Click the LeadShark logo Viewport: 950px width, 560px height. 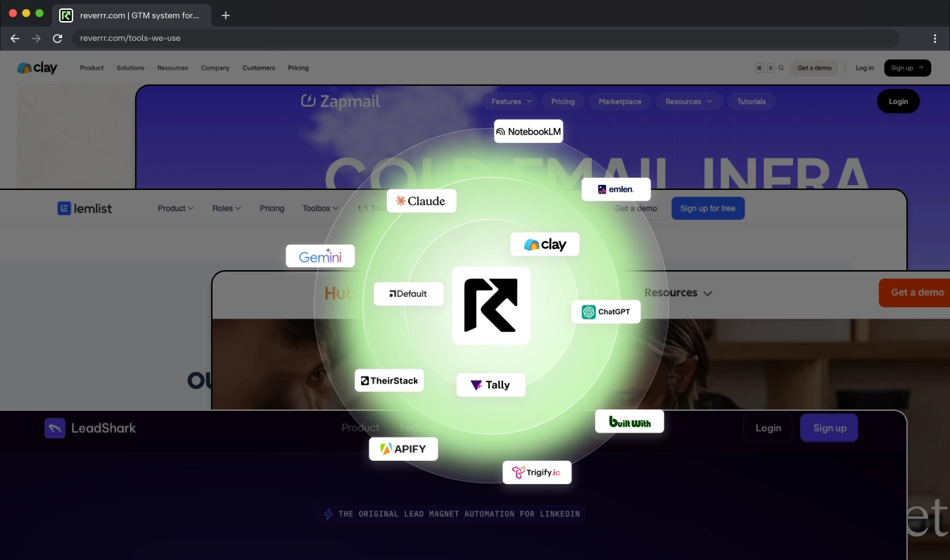[90, 428]
